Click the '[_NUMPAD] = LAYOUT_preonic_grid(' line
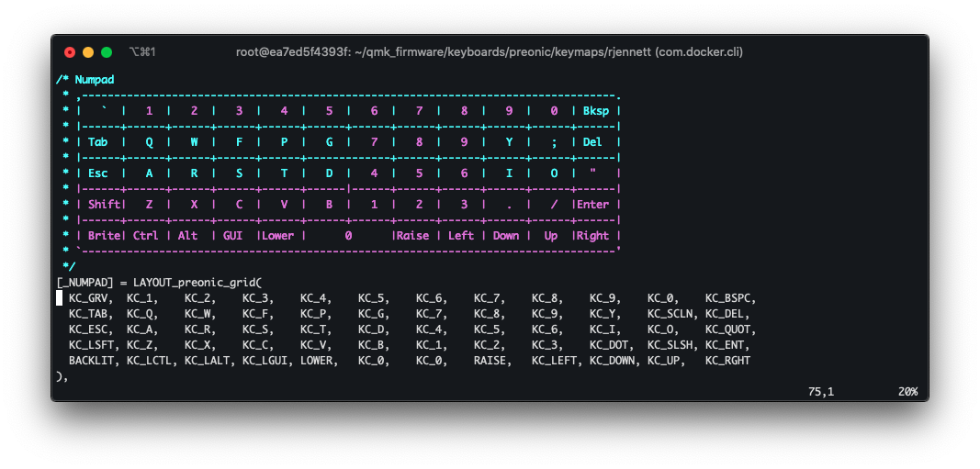This screenshot has height=469, width=980. (161, 283)
